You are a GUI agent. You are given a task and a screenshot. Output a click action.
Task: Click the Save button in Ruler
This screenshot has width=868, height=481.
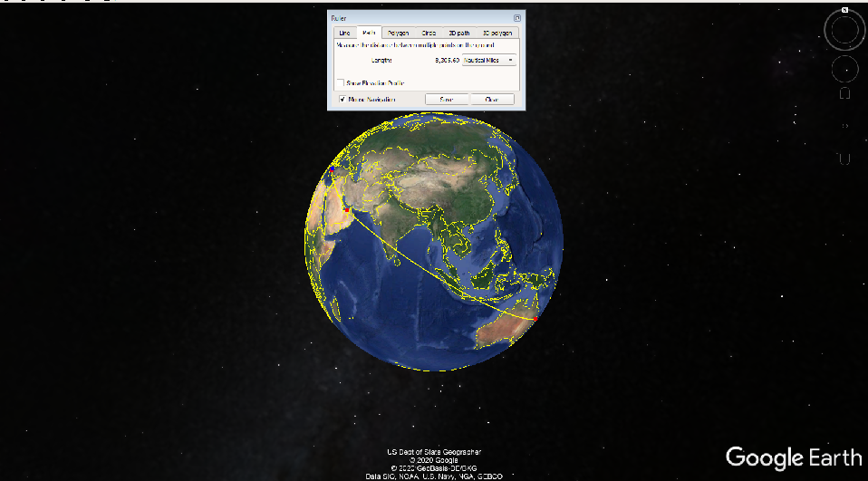[447, 100]
